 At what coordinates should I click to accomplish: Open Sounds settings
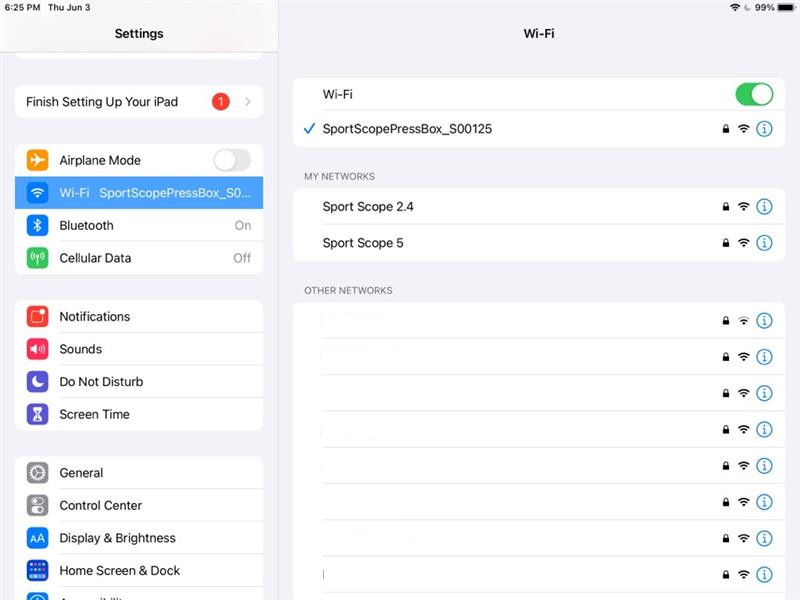point(139,349)
